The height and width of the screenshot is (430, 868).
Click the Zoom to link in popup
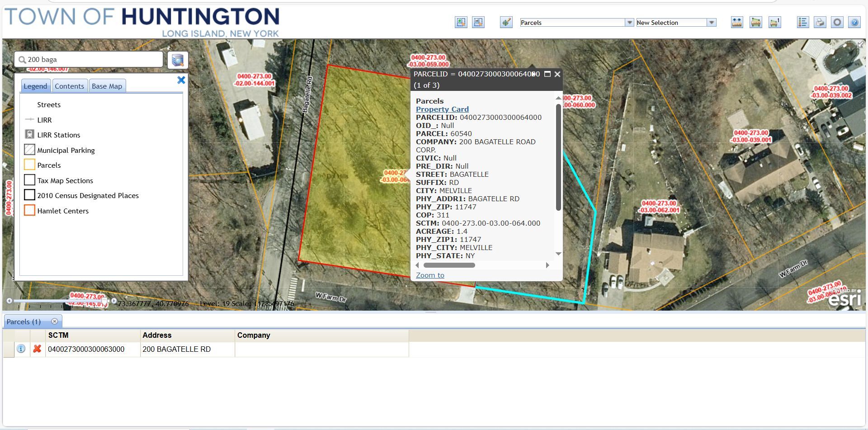[429, 275]
